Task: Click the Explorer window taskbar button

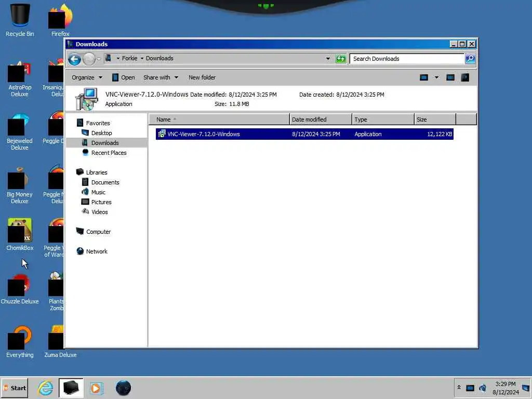Action: pos(71,388)
